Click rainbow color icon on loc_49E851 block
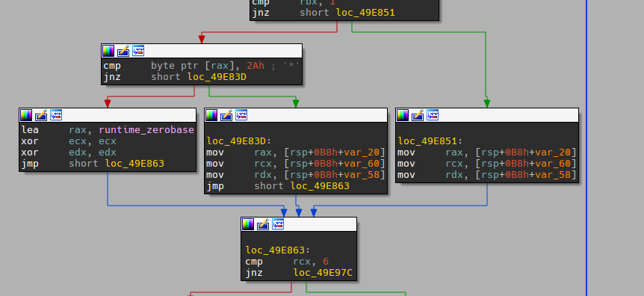The width and height of the screenshot is (644, 296). [403, 115]
